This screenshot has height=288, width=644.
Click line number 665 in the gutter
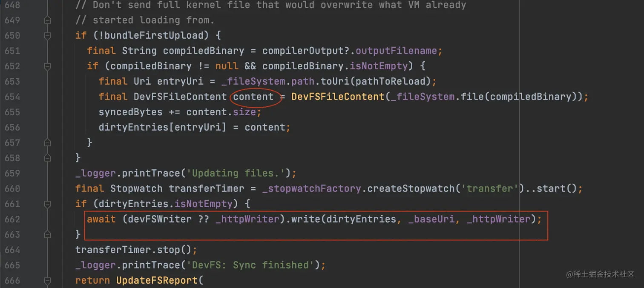tap(12, 265)
